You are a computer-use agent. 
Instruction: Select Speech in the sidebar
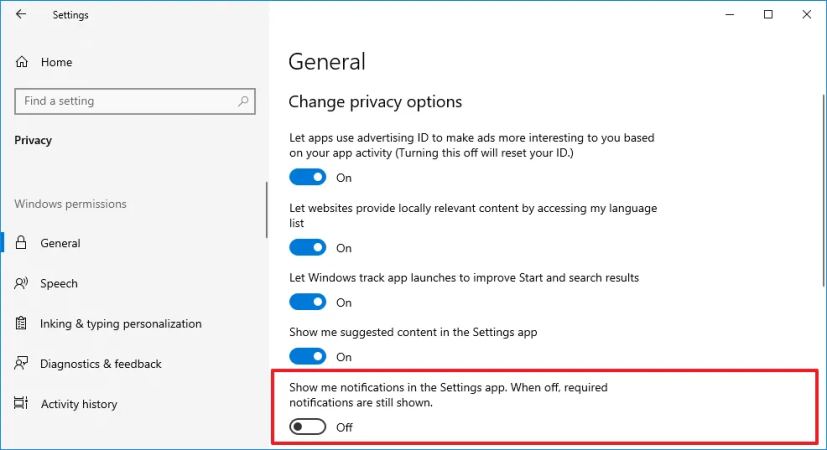tap(59, 283)
